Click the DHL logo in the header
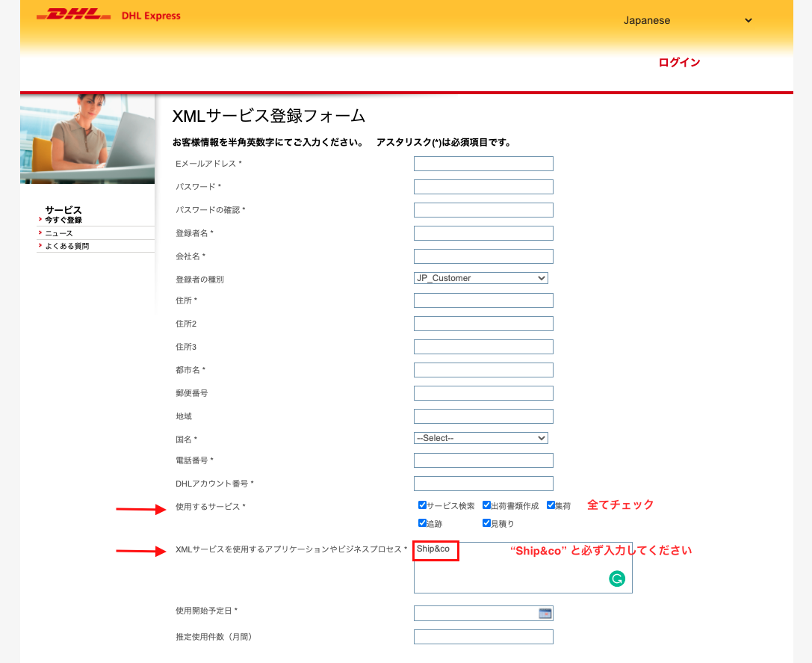The width and height of the screenshot is (812, 663). [x=73, y=14]
